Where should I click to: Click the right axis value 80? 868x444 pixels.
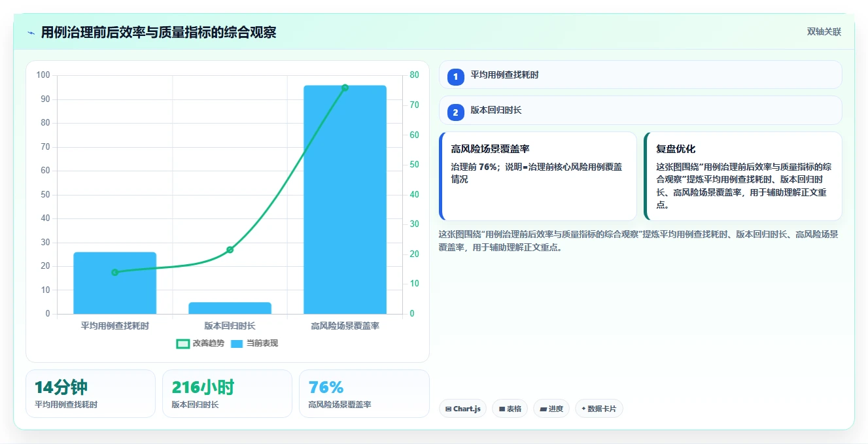coord(414,75)
